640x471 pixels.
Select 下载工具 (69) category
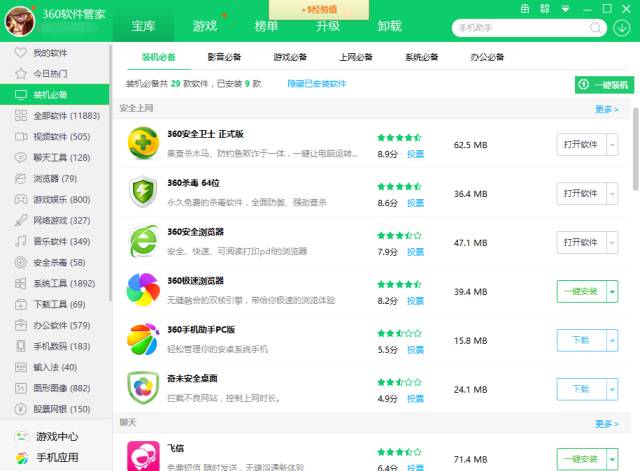tap(55, 304)
